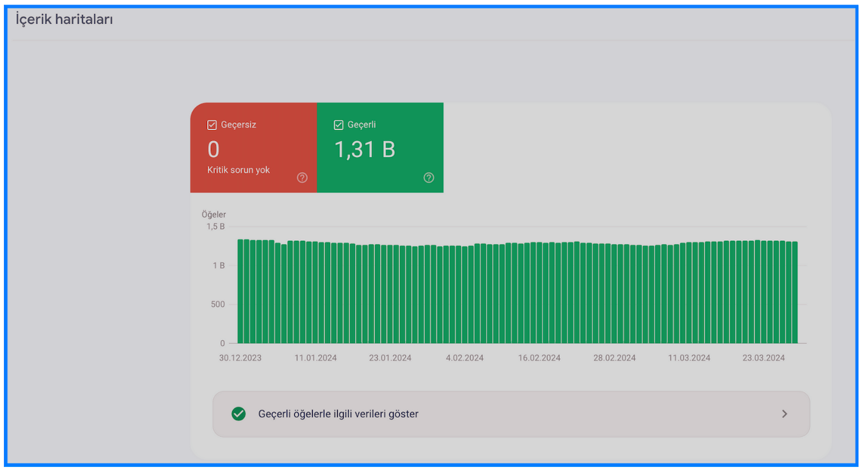Click the 1 B y-axis label

click(219, 265)
